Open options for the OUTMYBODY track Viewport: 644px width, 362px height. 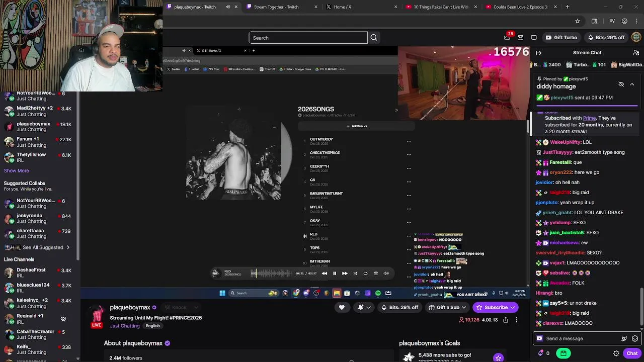409,141
